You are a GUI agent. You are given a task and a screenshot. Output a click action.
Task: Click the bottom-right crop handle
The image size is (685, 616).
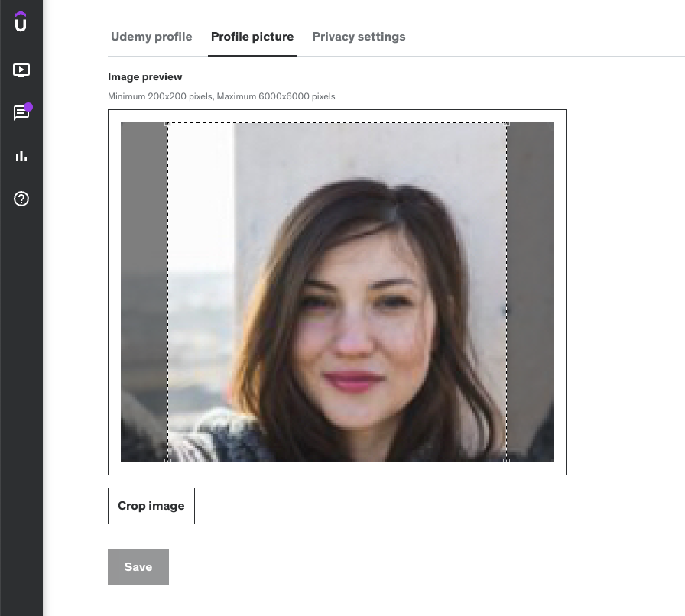tap(507, 462)
